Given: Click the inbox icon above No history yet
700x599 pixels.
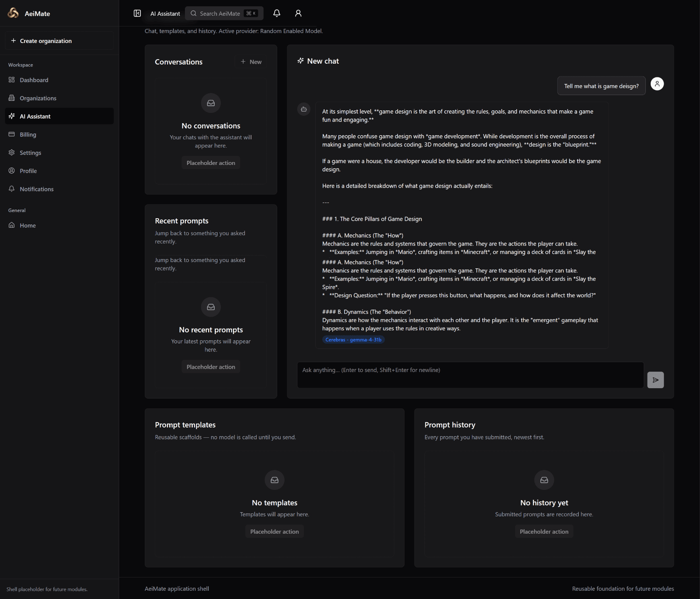Looking at the screenshot, I should point(544,480).
